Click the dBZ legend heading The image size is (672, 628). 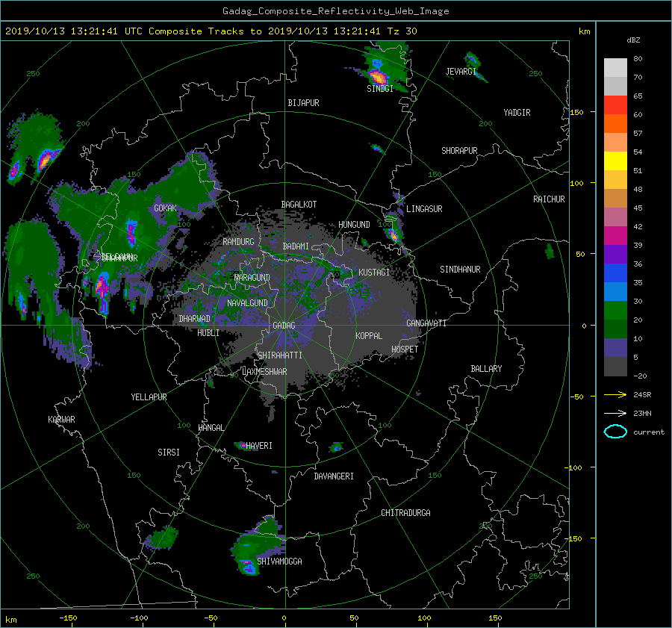633,40
